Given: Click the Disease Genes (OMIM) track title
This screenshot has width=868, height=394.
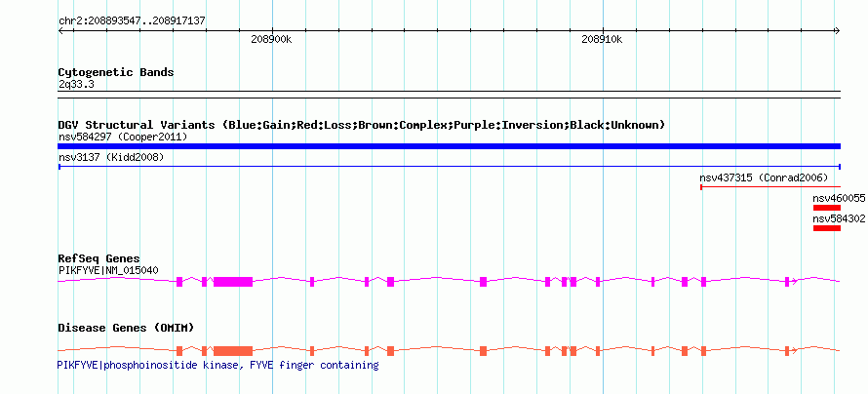Looking at the screenshot, I should pos(126,328).
